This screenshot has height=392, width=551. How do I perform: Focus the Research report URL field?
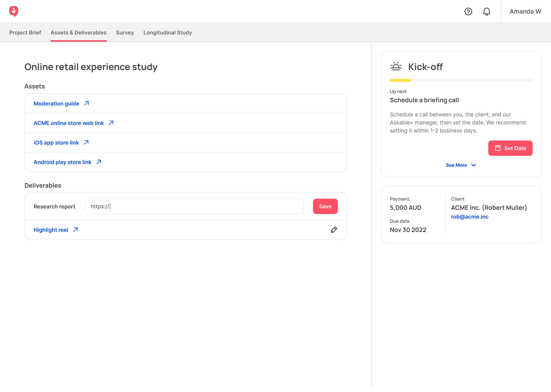click(194, 206)
